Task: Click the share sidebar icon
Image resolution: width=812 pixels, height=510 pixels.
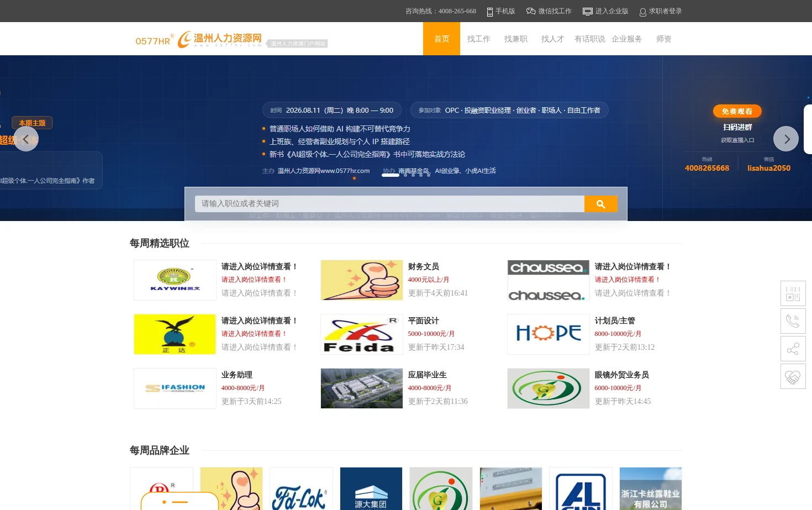Action: pyautogui.click(x=793, y=349)
